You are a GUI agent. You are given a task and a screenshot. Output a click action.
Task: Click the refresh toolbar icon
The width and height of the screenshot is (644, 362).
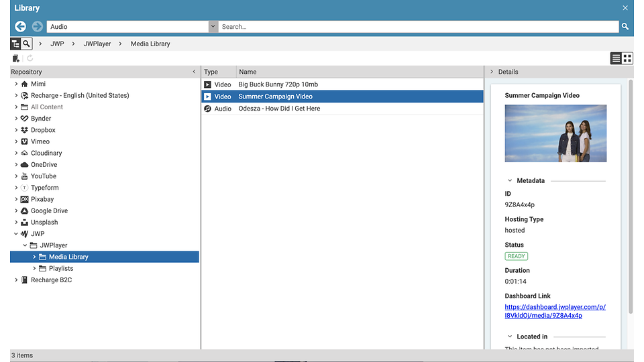pos(30,58)
